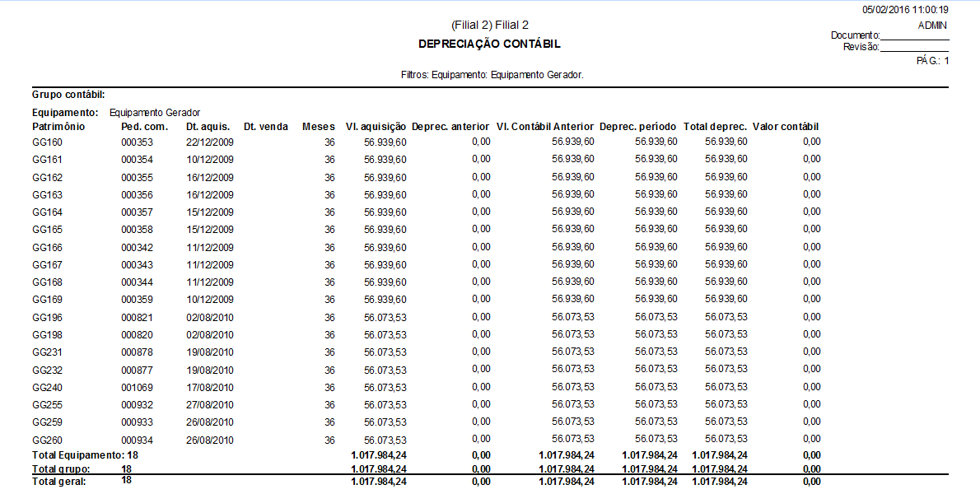
Task: Select patrimônio GG240
Action: point(47,388)
